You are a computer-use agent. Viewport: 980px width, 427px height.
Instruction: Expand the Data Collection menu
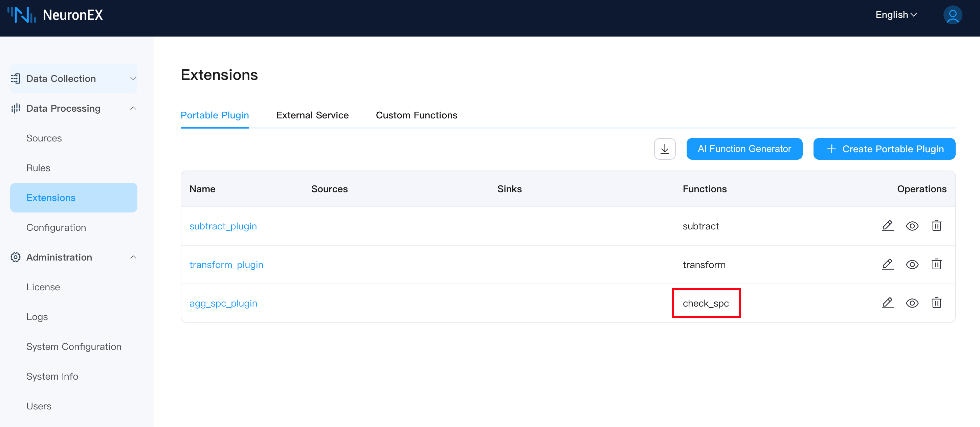pos(73,79)
